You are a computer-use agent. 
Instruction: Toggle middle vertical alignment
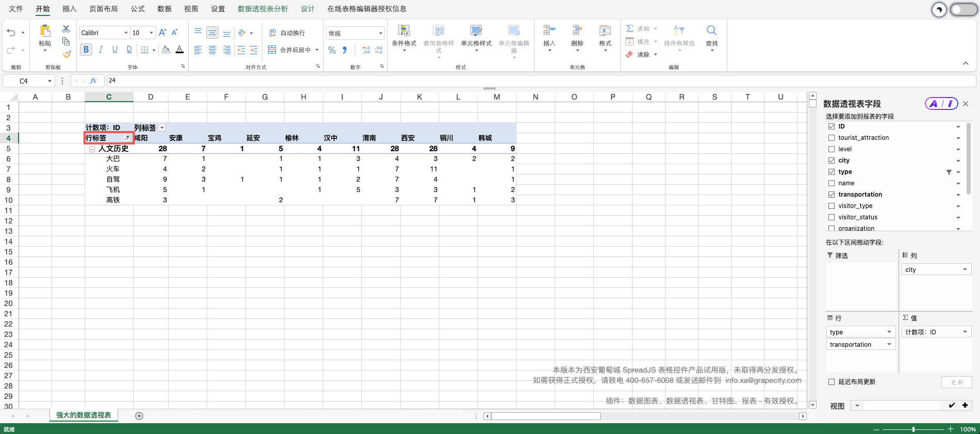(x=212, y=33)
